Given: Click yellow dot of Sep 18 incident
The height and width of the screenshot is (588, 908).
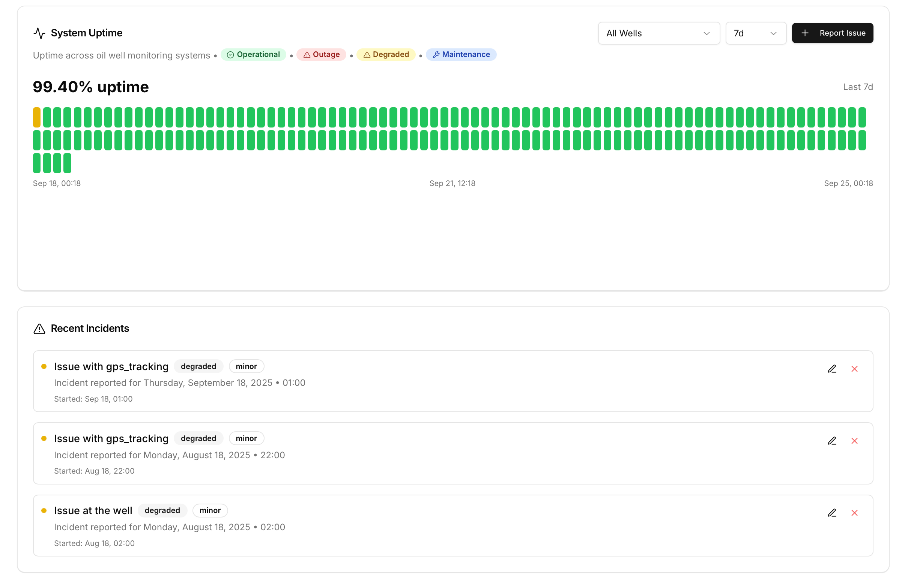Looking at the screenshot, I should 44,366.
